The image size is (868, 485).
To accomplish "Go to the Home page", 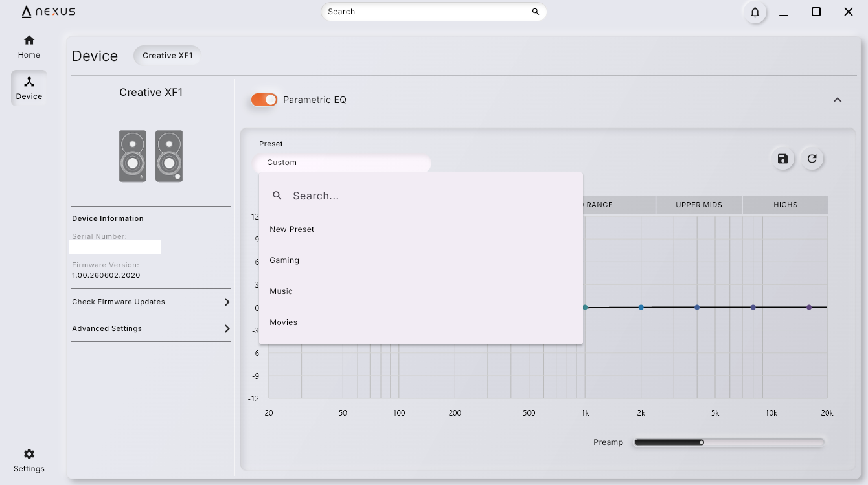I will 29,47.
